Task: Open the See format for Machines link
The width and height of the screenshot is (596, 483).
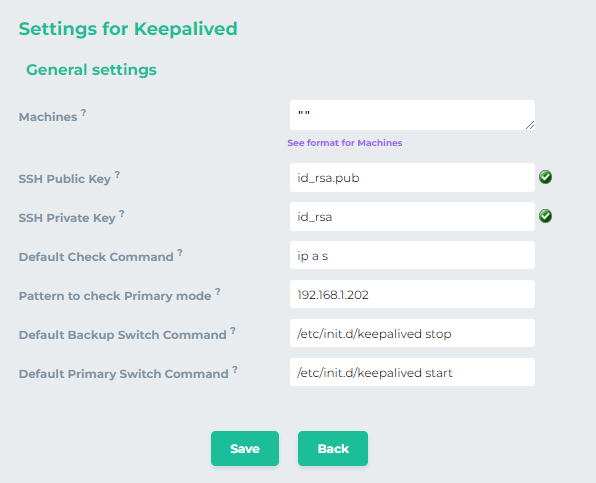Action: 345,143
